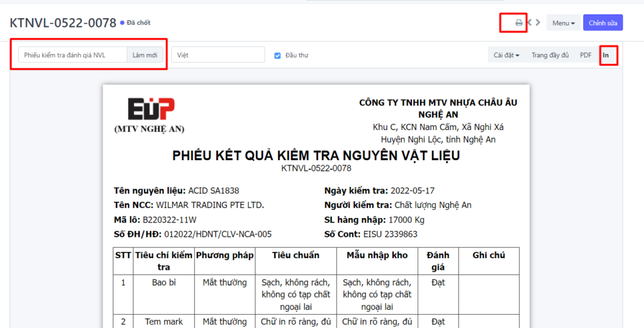
Task: Select the Trang đầy đủ option
Action: tap(550, 55)
